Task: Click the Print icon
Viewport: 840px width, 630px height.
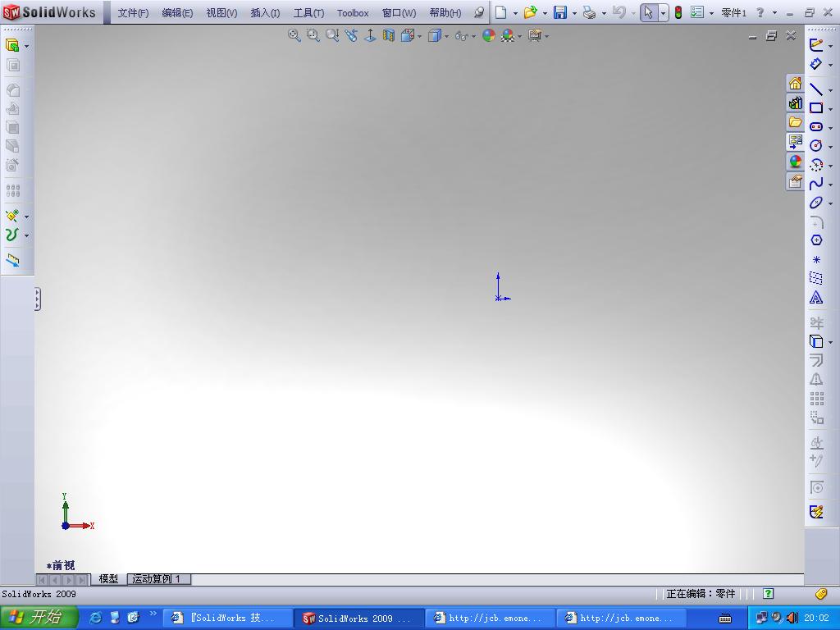Action: tap(589, 12)
